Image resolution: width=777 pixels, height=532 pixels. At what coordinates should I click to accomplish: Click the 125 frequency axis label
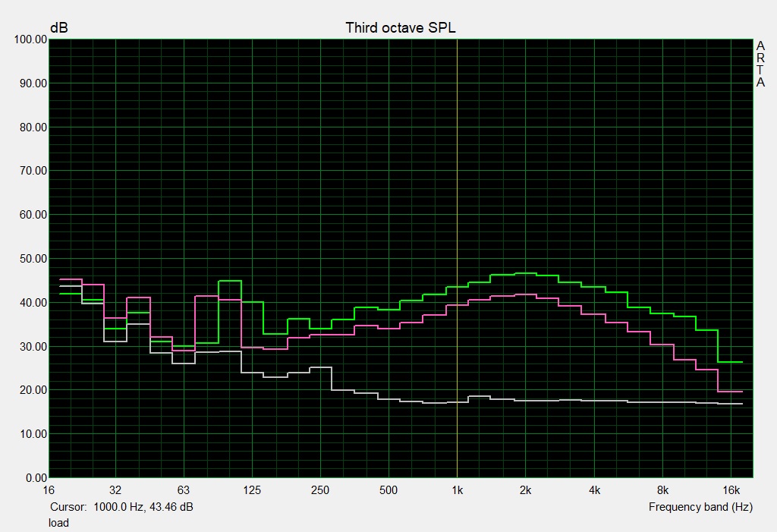click(x=252, y=490)
